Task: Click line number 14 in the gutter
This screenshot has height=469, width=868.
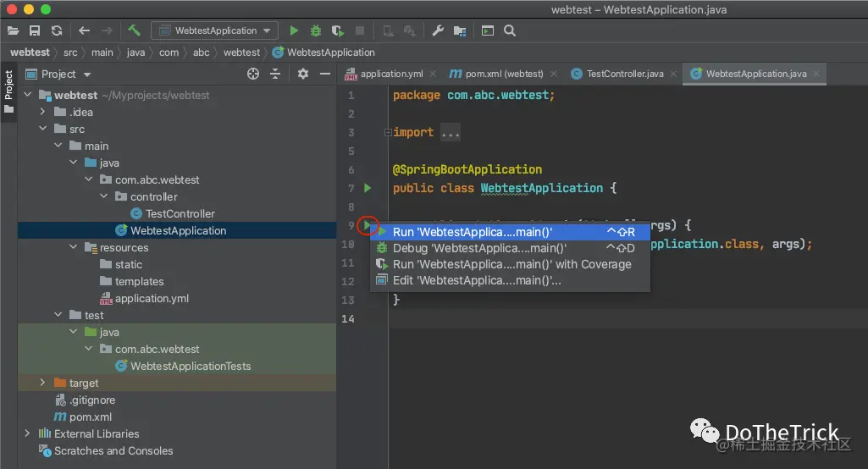Action: 348,318
